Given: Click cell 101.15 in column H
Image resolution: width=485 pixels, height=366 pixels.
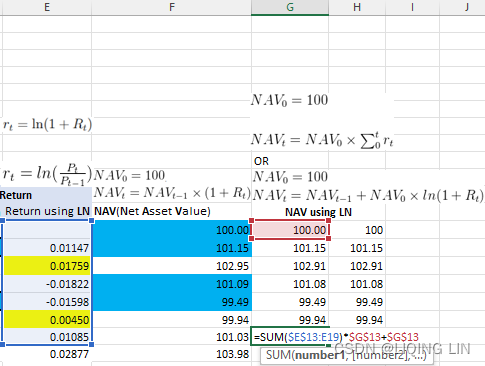Looking at the screenshot, I should (357, 248).
